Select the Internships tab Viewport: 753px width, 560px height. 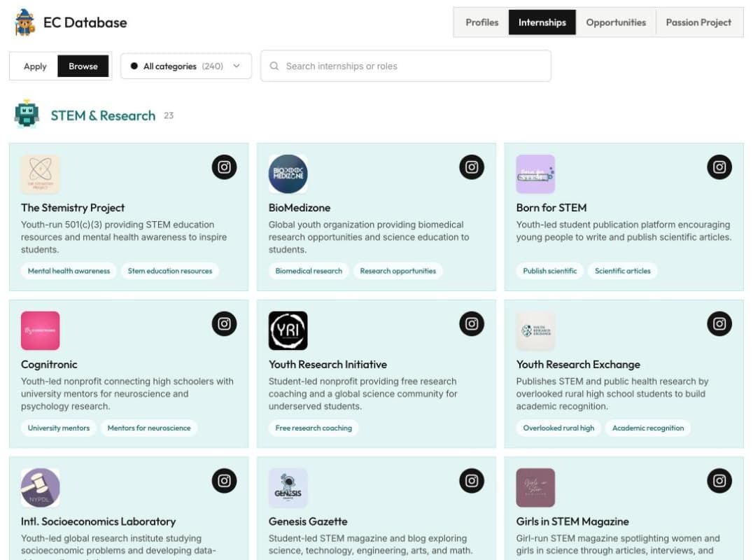[542, 22]
